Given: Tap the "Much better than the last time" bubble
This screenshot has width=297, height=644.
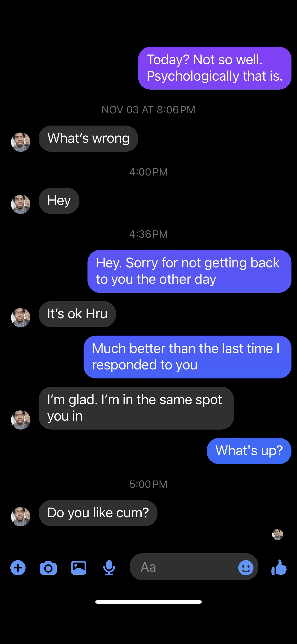Looking at the screenshot, I should click(x=187, y=357).
